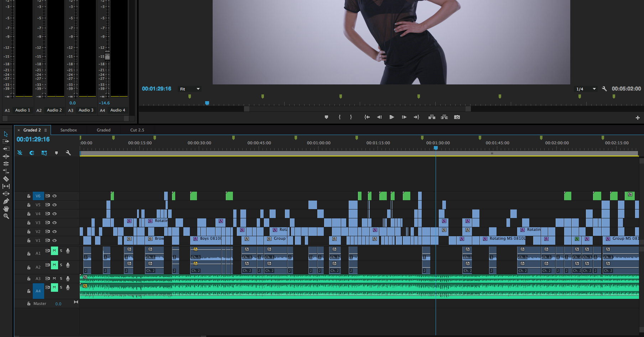This screenshot has width=644, height=337.
Task: Toggle track lock on V4
Action: point(28,214)
